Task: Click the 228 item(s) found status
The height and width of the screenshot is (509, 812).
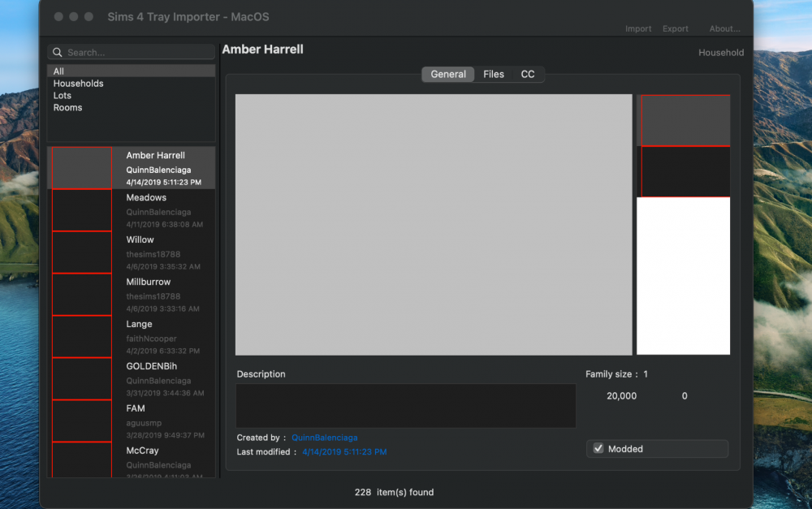Action: pos(394,492)
